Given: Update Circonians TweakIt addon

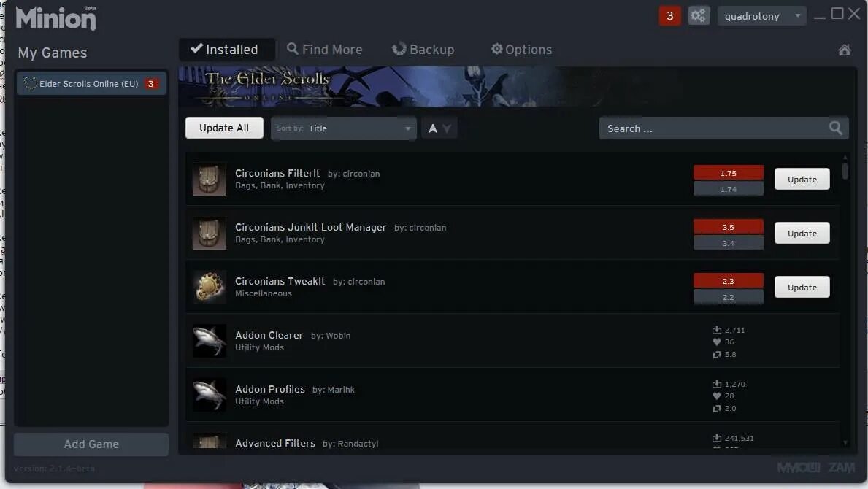Looking at the screenshot, I should click(802, 287).
